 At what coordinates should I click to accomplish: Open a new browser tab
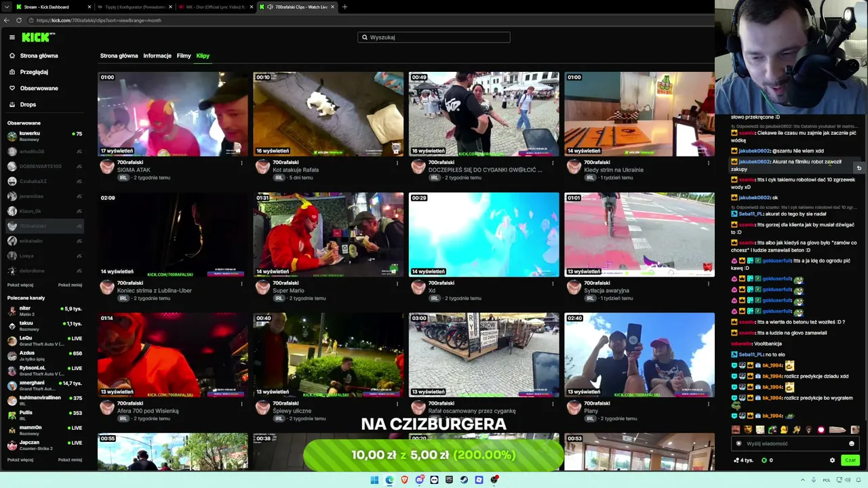[344, 7]
